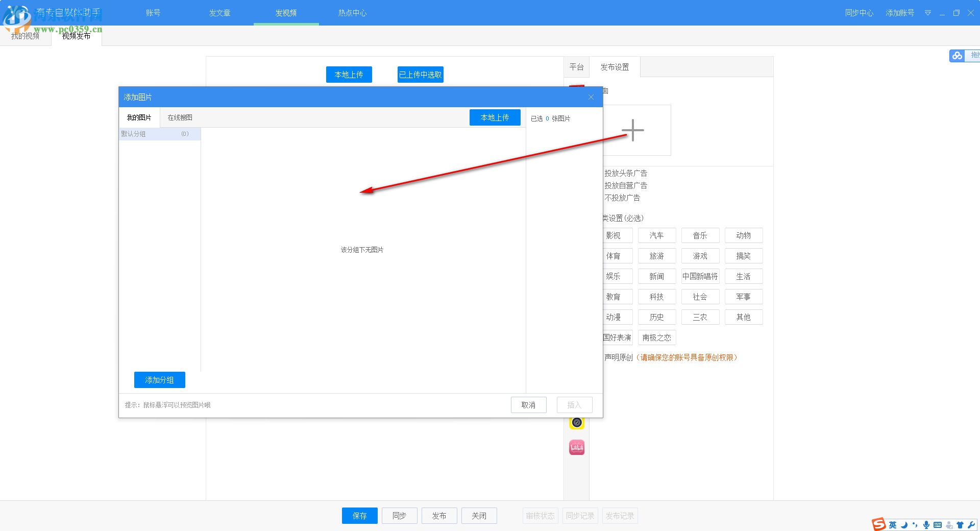Select the 默认分组 group
Screen dimensions: 980x531
[x=160, y=134]
